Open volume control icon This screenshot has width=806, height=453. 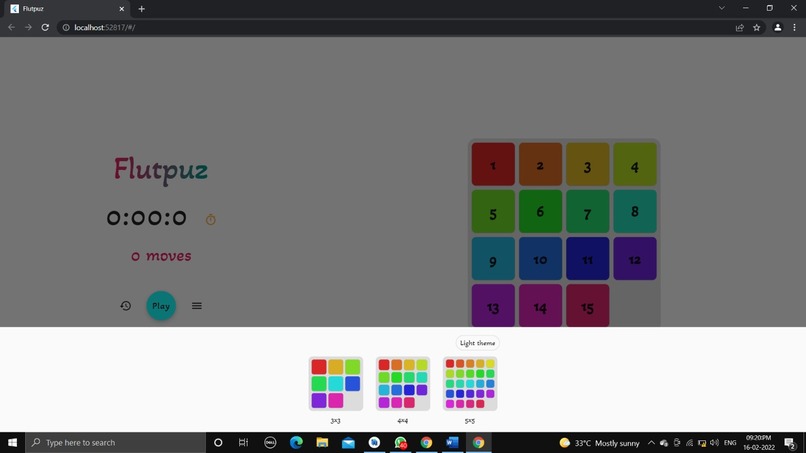point(715,443)
